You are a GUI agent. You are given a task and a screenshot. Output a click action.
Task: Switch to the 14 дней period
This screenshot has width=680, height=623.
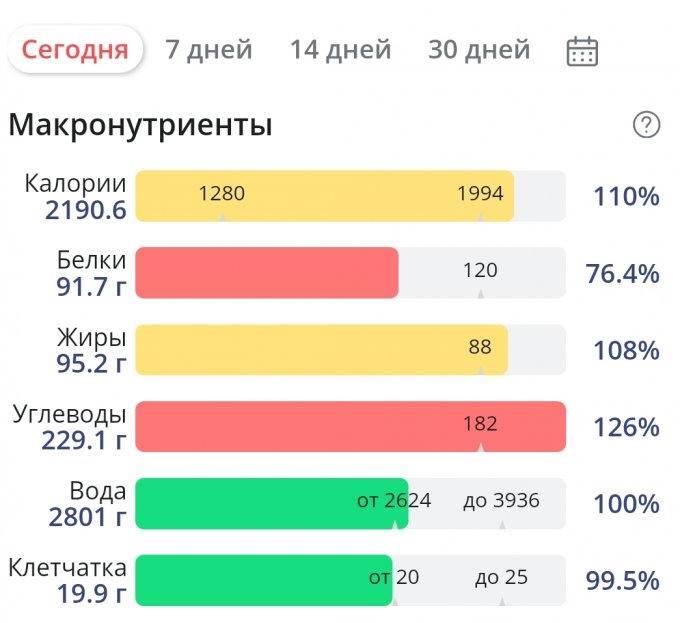click(341, 49)
